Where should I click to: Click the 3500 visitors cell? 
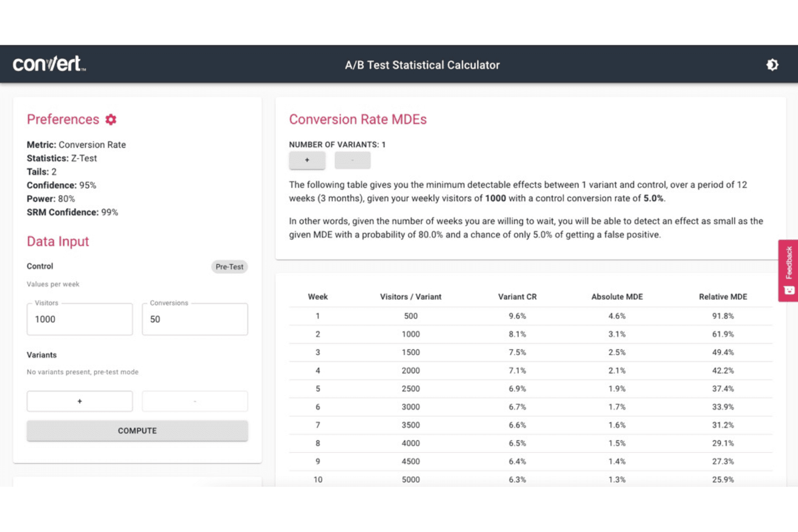click(x=411, y=425)
